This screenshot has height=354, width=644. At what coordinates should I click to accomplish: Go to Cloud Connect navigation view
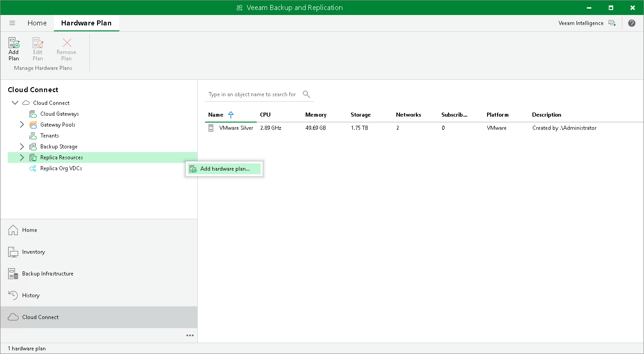(99, 317)
